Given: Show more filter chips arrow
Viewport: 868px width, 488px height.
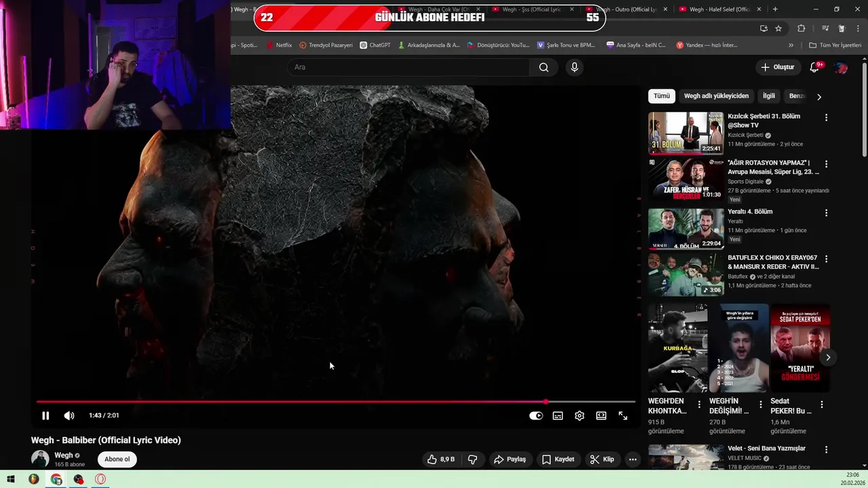Looking at the screenshot, I should (x=818, y=96).
